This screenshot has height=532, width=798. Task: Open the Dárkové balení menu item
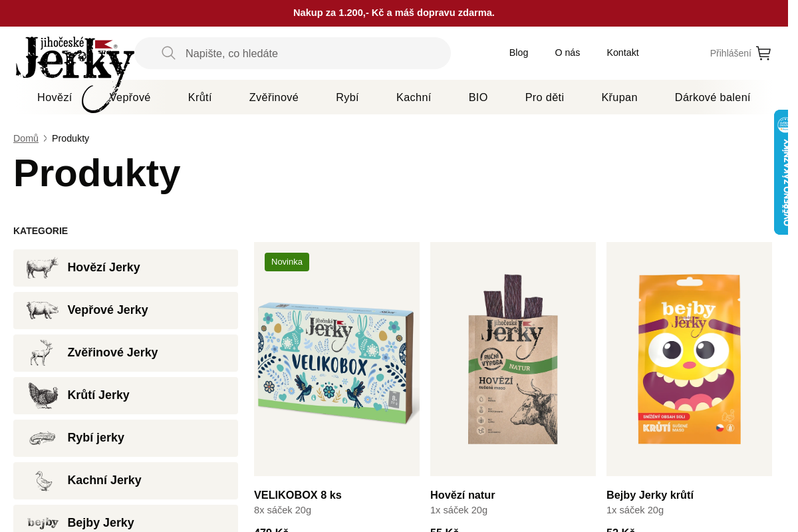(712, 98)
